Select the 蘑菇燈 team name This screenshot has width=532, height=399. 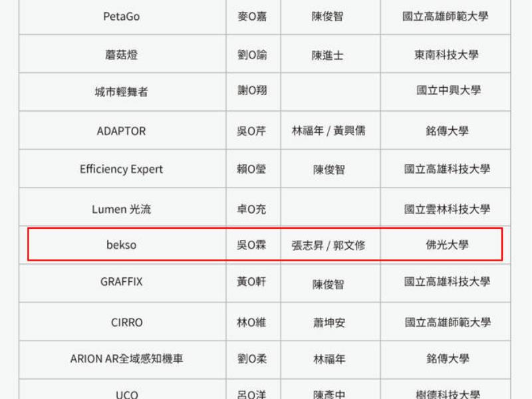pyautogui.click(x=121, y=55)
